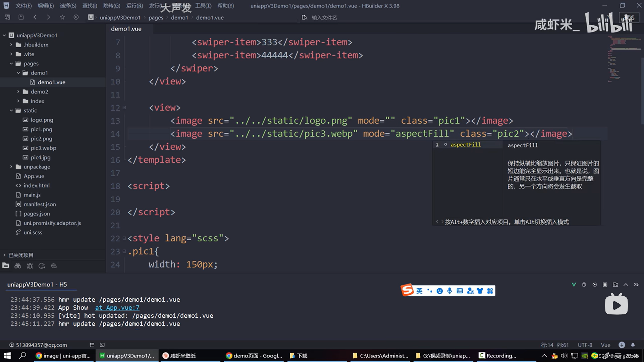This screenshot has height=362, width=644.
Task: Click the sync refresh icon in sidebar bottom bar
Action: pos(42,266)
